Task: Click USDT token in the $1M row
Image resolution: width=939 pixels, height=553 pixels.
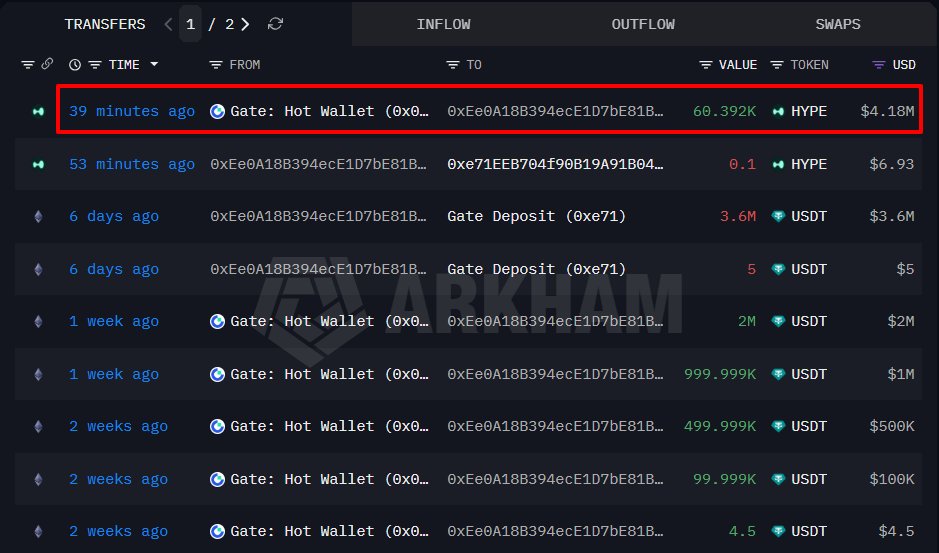Action: pos(808,374)
